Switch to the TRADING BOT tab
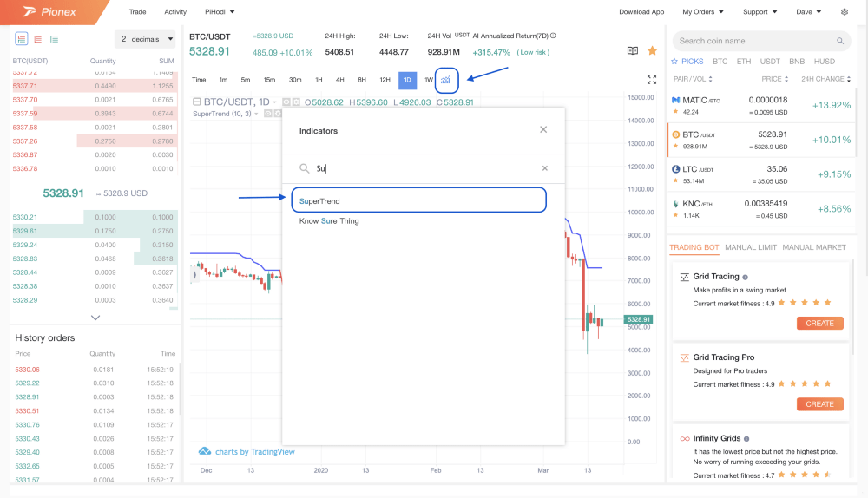Image resolution: width=868 pixels, height=498 pixels. click(x=694, y=247)
